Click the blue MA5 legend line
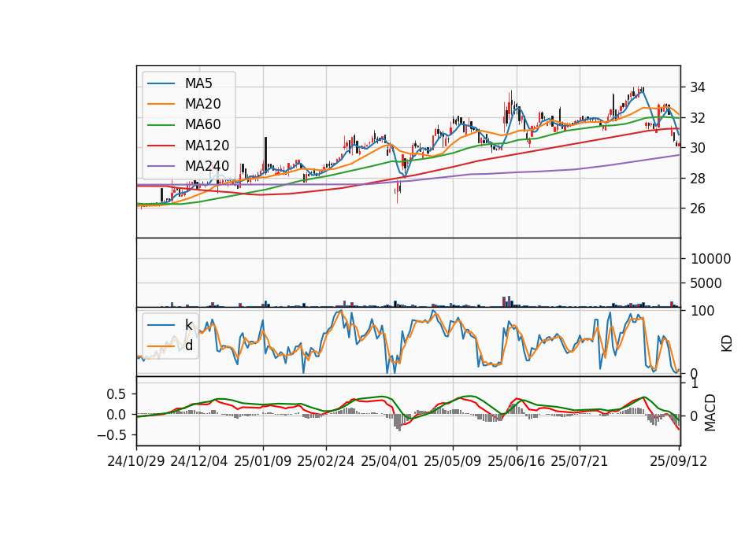756x543 pixels. (161, 84)
